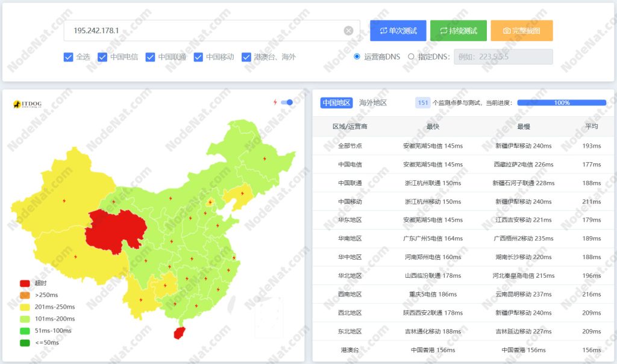The height and width of the screenshot is (364, 617).
Task: Click the orange >250ms legend swatch
Action: click(x=25, y=295)
